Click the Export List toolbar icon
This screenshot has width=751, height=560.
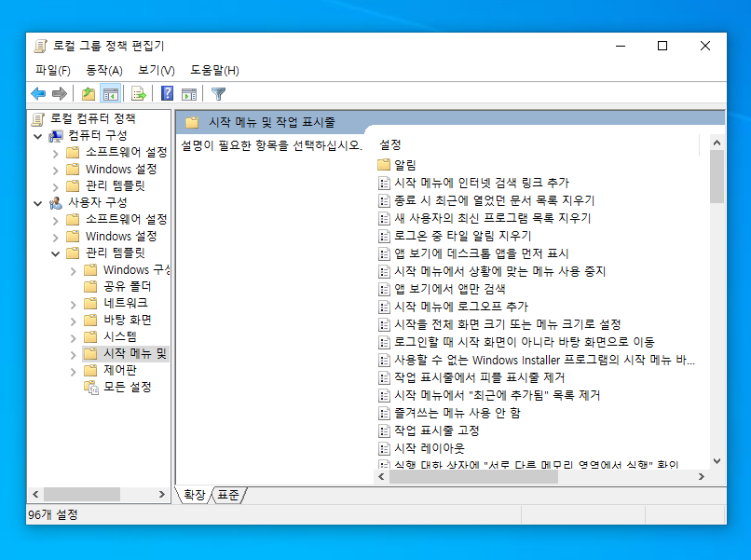pyautogui.click(x=139, y=93)
